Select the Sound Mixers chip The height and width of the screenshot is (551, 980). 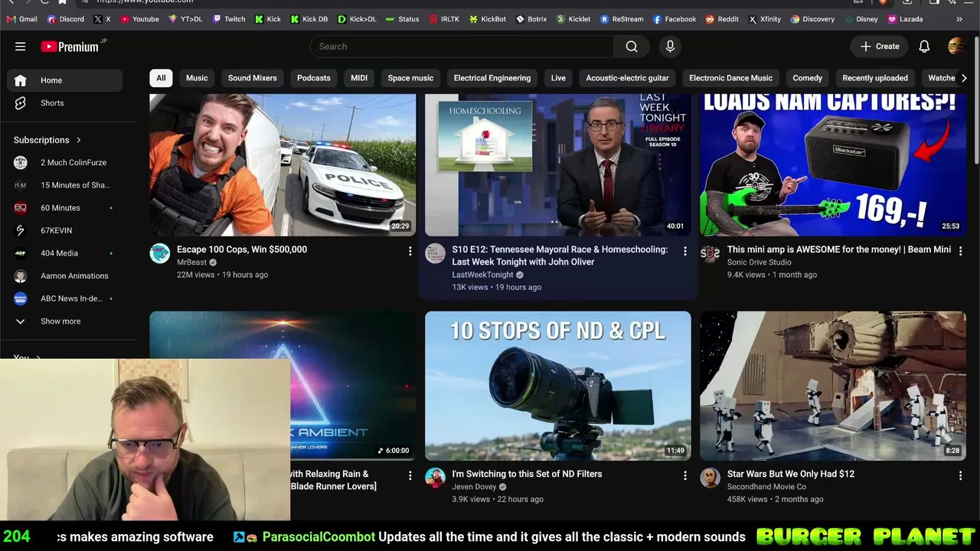pos(252,78)
